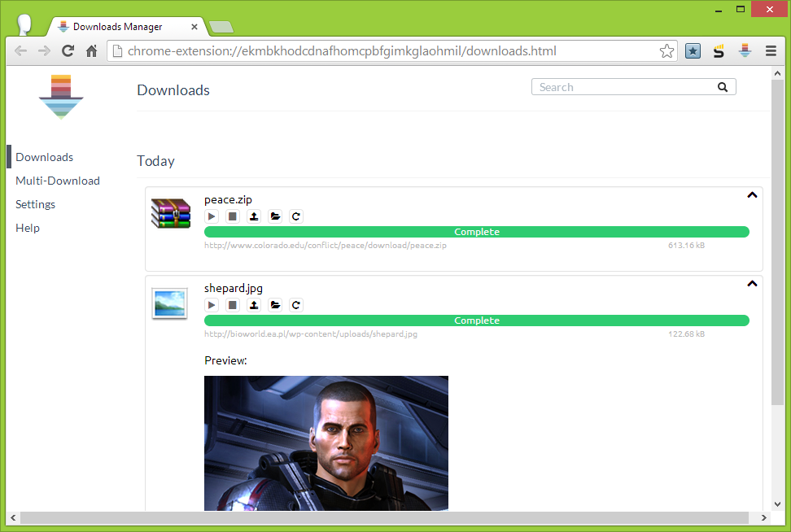The image size is (791, 532).
Task: Click the 122.68 kB size text
Action: coord(687,334)
